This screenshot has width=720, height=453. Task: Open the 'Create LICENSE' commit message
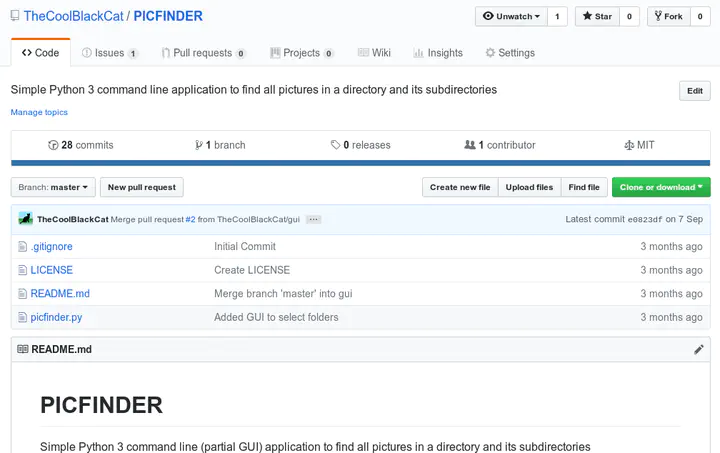coord(252,270)
